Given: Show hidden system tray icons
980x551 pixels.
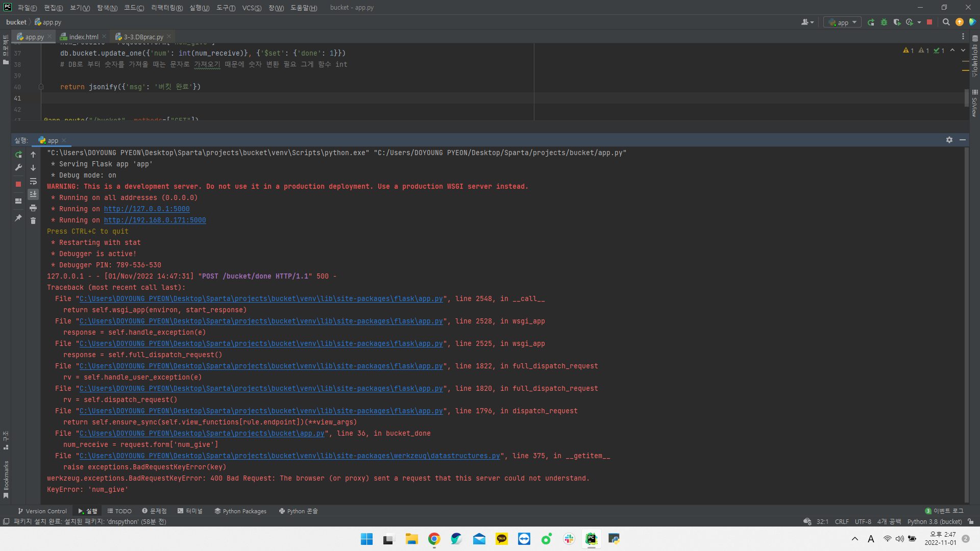Looking at the screenshot, I should [855, 539].
